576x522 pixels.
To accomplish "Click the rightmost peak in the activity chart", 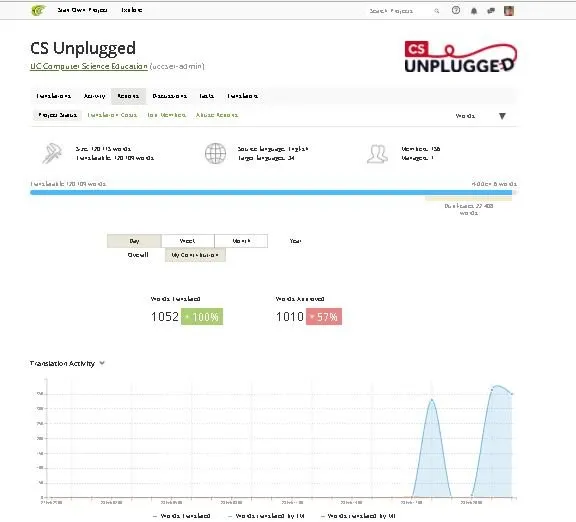I will click(x=497, y=386).
